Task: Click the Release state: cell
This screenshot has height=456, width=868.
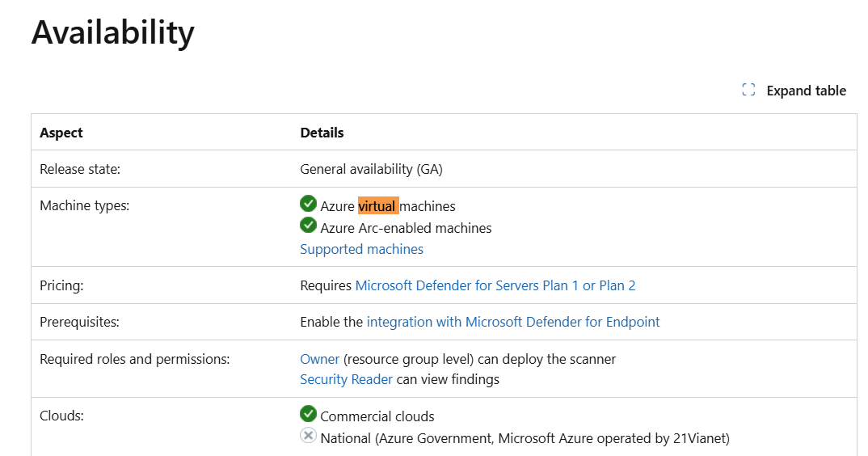Action: point(80,169)
